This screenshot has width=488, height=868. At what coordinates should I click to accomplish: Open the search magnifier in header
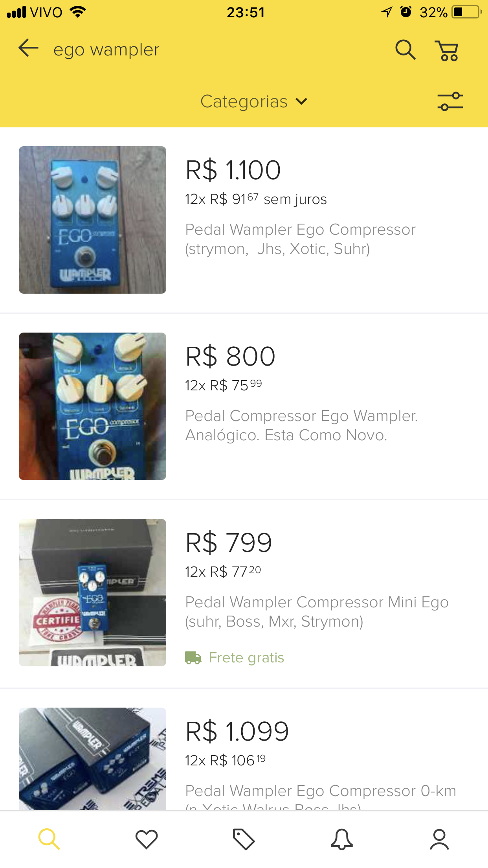pyautogui.click(x=405, y=50)
